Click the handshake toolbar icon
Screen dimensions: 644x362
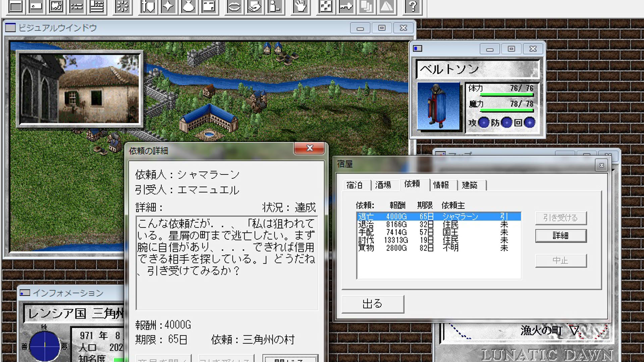pyautogui.click(x=254, y=6)
